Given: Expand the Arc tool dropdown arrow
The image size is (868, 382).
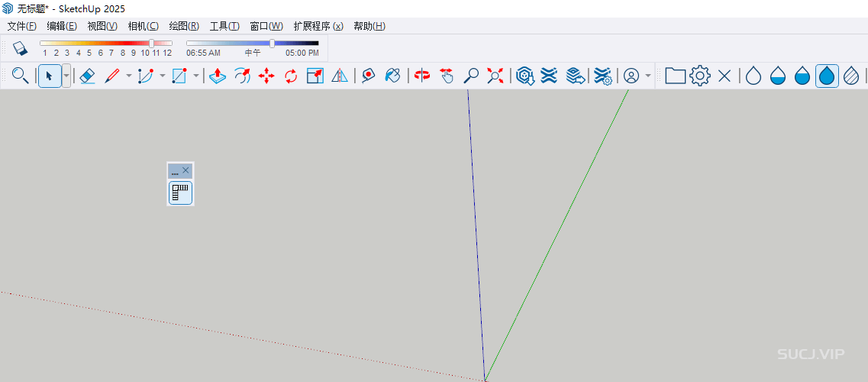Looking at the screenshot, I should 162,76.
